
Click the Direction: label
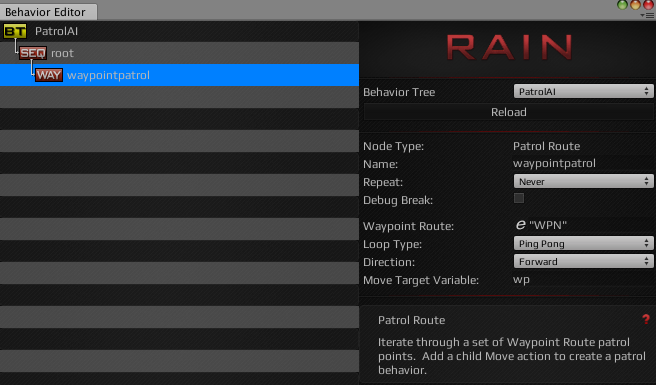pyautogui.click(x=389, y=262)
